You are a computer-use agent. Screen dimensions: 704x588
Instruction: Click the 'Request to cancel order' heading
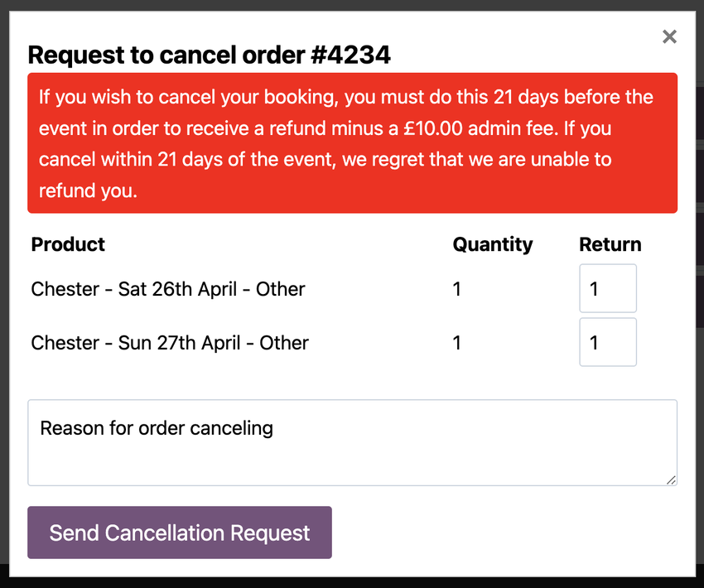pos(164,55)
